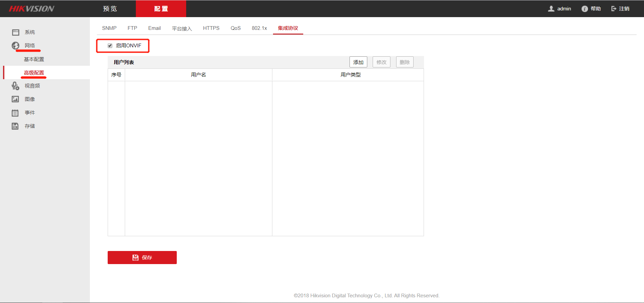Click the red 保存 save button
This screenshot has height=303, width=644.
[x=142, y=257]
